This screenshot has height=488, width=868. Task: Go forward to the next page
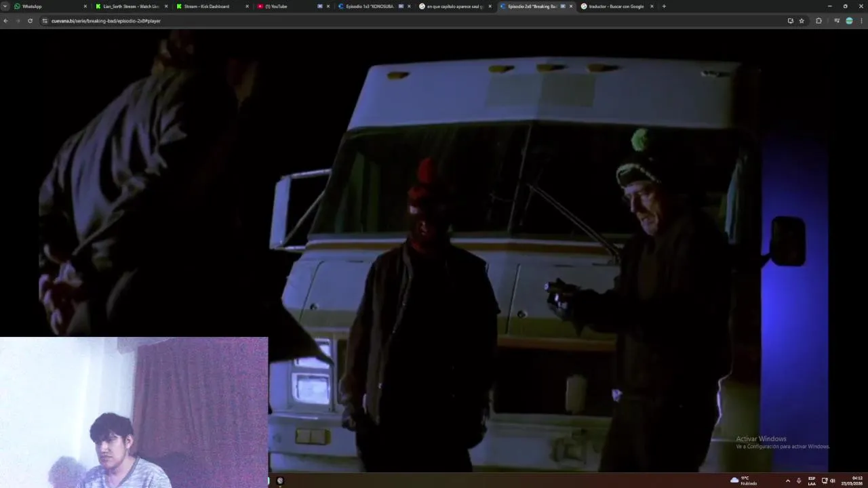point(18,21)
